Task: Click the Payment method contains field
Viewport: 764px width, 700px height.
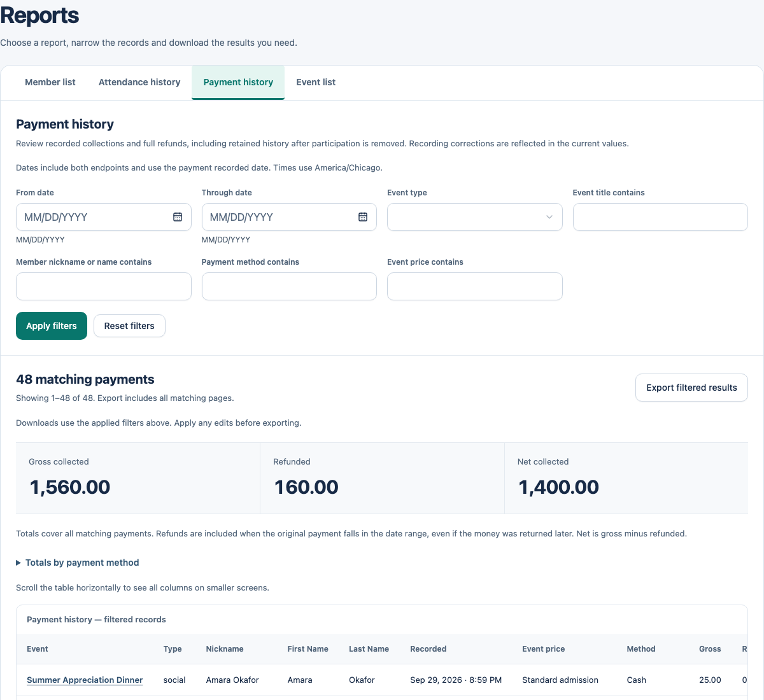Action: click(289, 286)
